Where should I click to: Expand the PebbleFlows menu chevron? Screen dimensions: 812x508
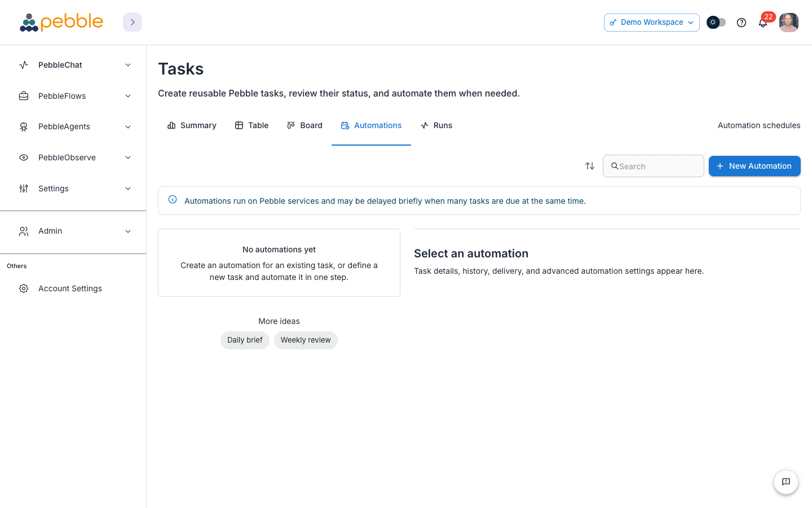tap(128, 96)
